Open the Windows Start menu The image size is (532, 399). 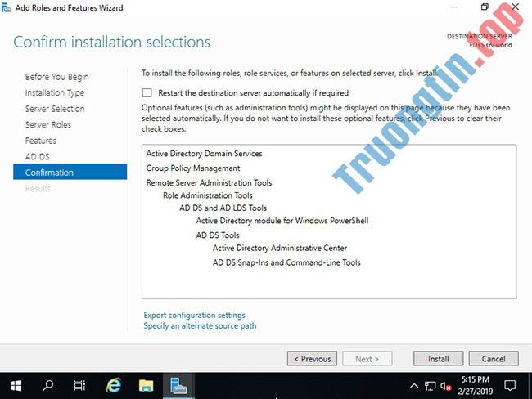point(16,386)
